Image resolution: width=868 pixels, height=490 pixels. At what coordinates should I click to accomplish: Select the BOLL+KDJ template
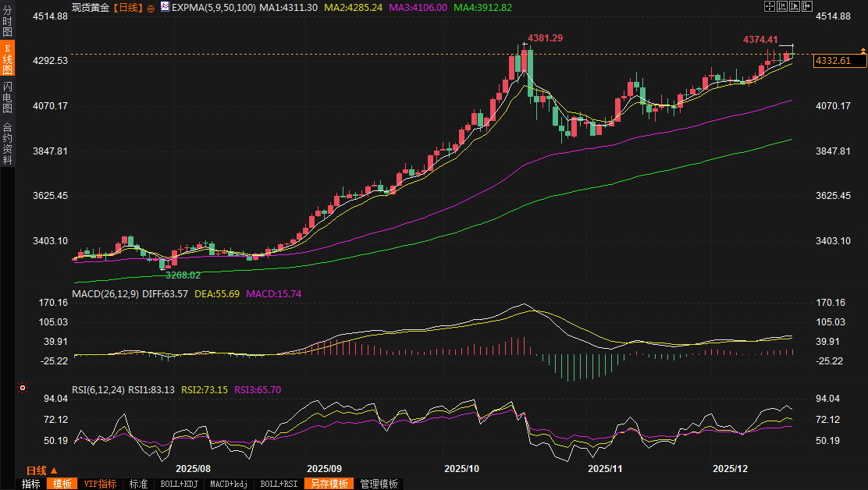(x=178, y=484)
